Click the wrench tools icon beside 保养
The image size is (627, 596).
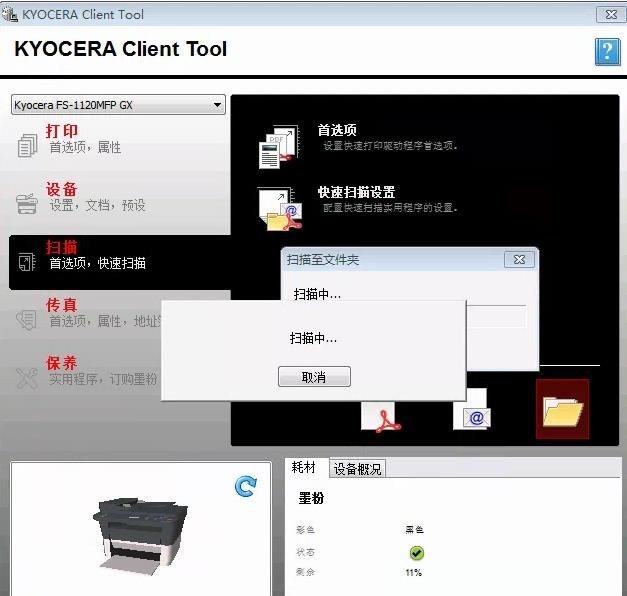click(27, 378)
